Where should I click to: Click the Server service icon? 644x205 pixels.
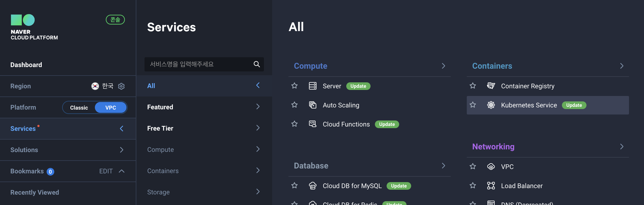click(x=312, y=86)
